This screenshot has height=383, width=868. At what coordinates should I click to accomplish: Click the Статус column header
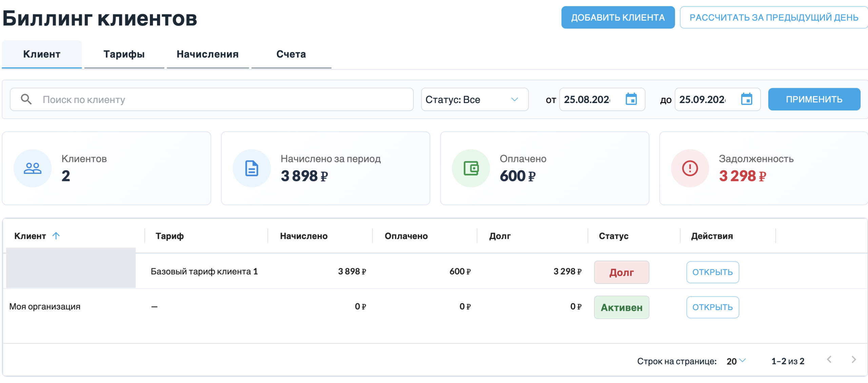[614, 236]
